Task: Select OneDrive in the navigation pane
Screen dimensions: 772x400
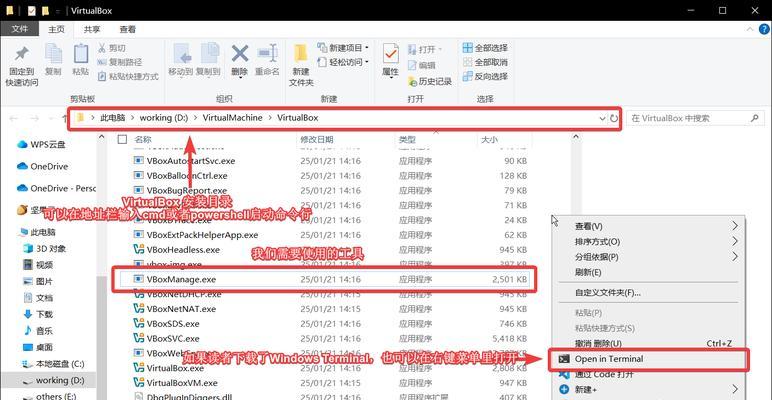Action: (x=42, y=167)
